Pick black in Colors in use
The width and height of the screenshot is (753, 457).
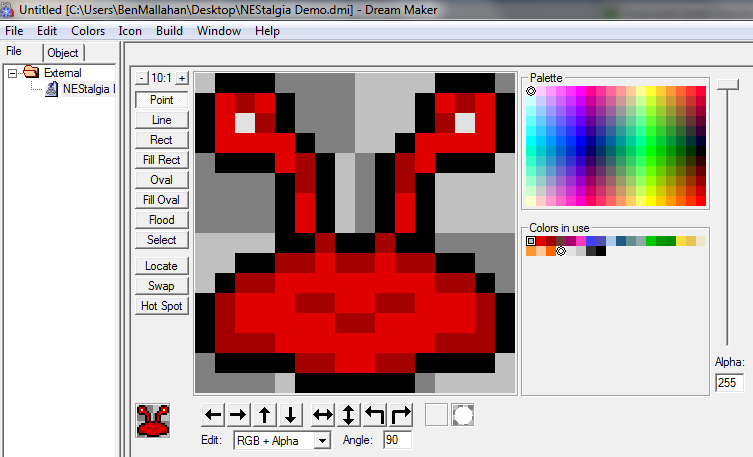[x=601, y=251]
